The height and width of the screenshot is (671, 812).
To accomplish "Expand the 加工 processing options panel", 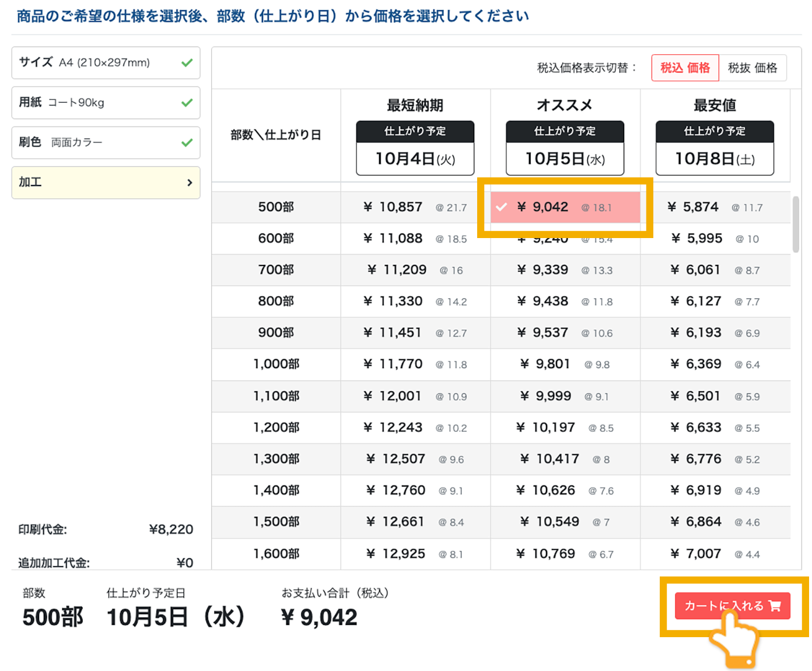I will [105, 182].
